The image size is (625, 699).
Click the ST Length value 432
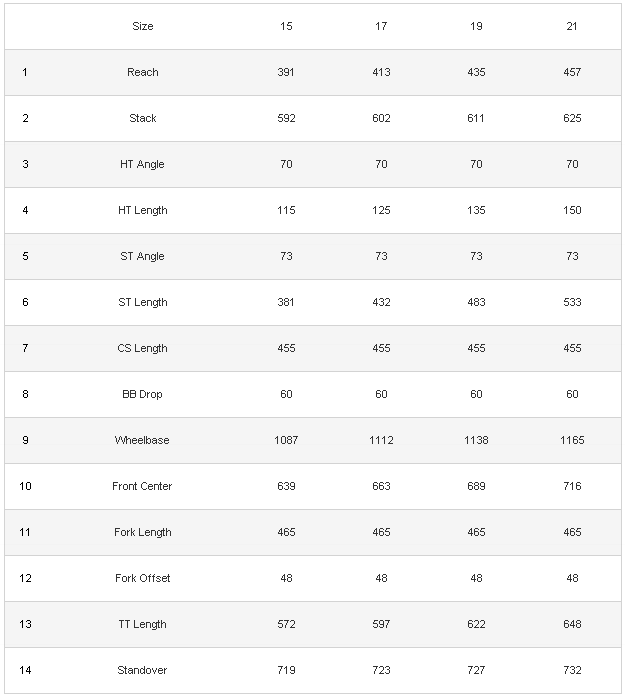coord(381,302)
